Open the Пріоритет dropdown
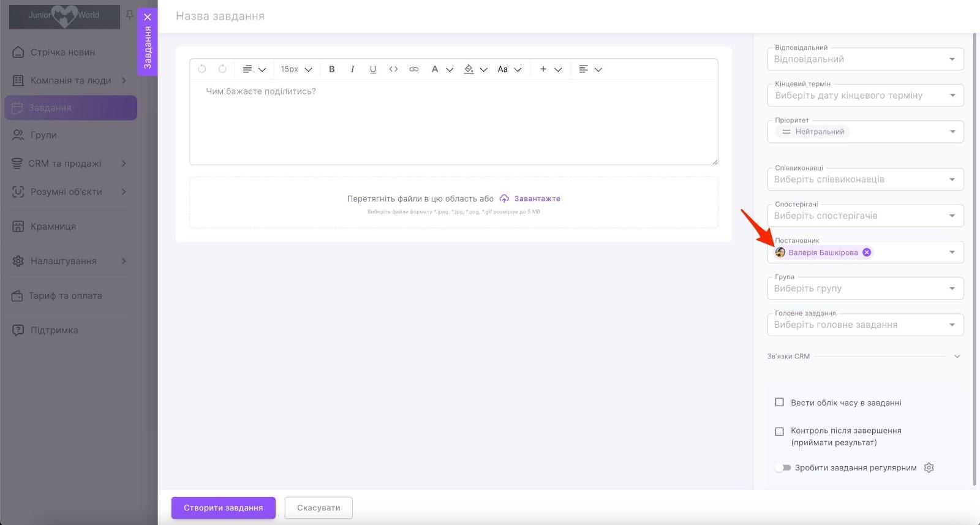 tap(865, 132)
